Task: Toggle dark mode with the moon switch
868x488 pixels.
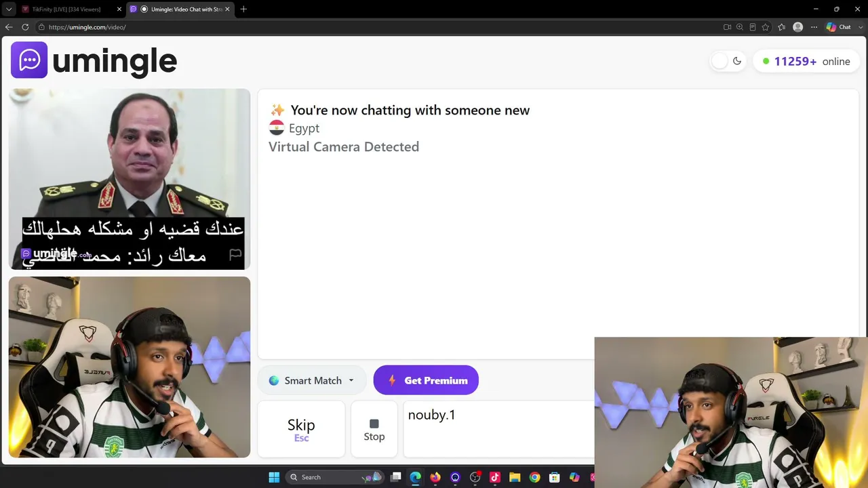Action: click(x=728, y=61)
